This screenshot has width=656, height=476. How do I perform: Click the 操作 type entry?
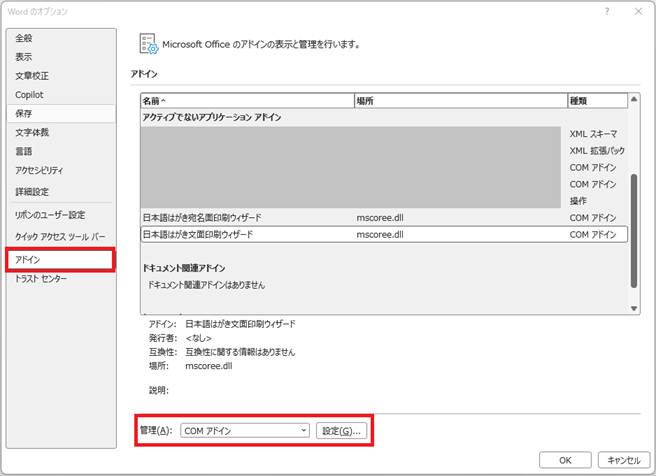tap(578, 201)
